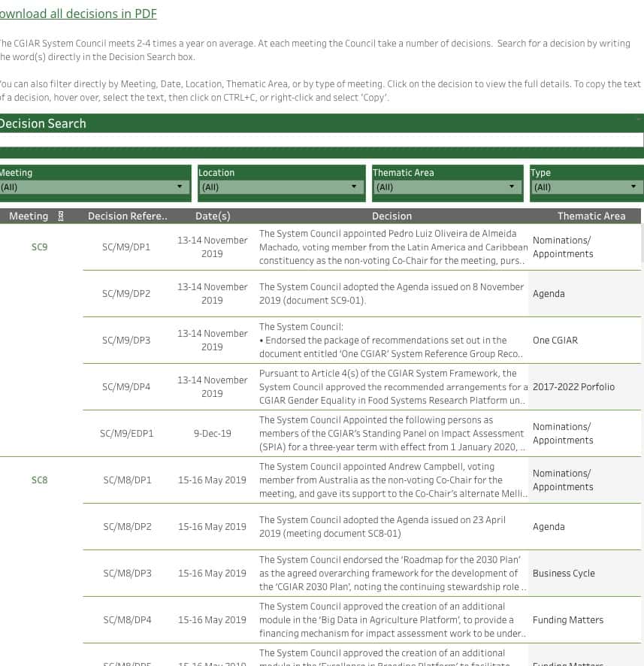Open the SC/M9/DP3 One CGIAR decision text
The height and width of the screenshot is (666, 644).
click(392, 341)
